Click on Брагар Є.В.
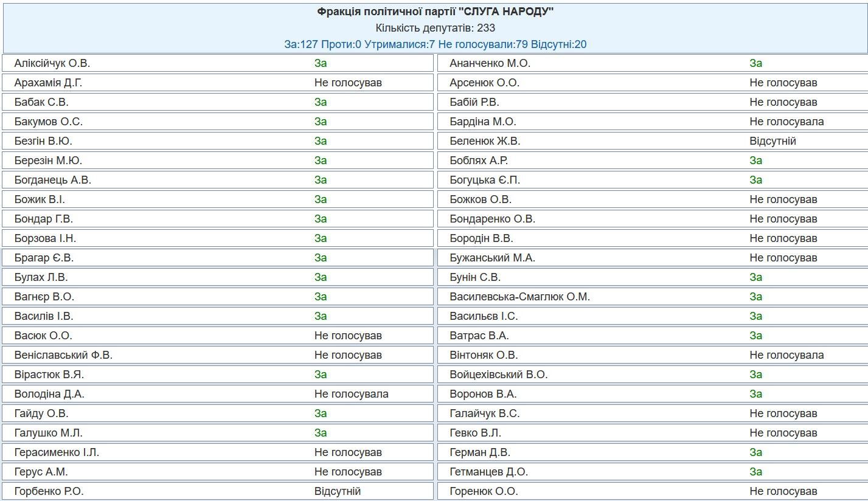868x501 pixels. click(44, 258)
